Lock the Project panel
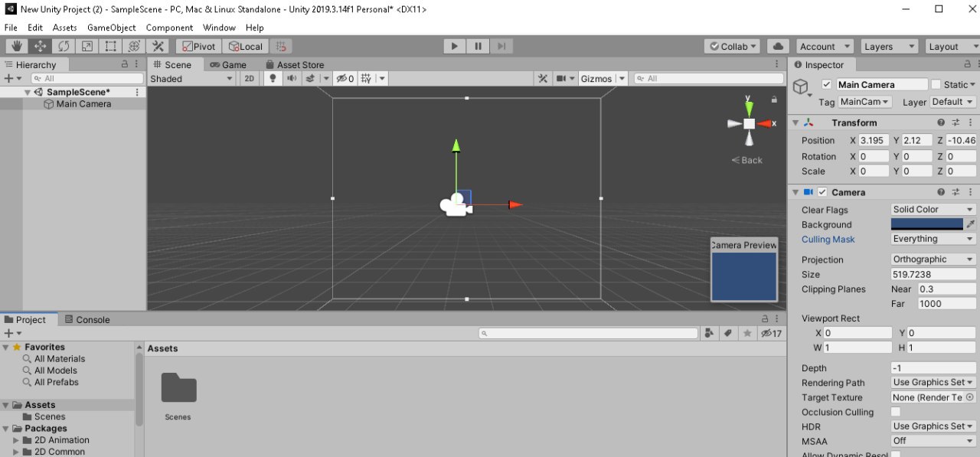This screenshot has height=457, width=980. [x=764, y=319]
